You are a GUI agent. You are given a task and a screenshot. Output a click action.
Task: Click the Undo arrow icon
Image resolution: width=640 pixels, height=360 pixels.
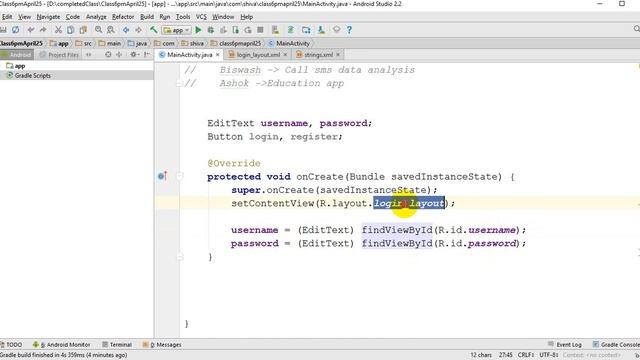tap(31, 30)
